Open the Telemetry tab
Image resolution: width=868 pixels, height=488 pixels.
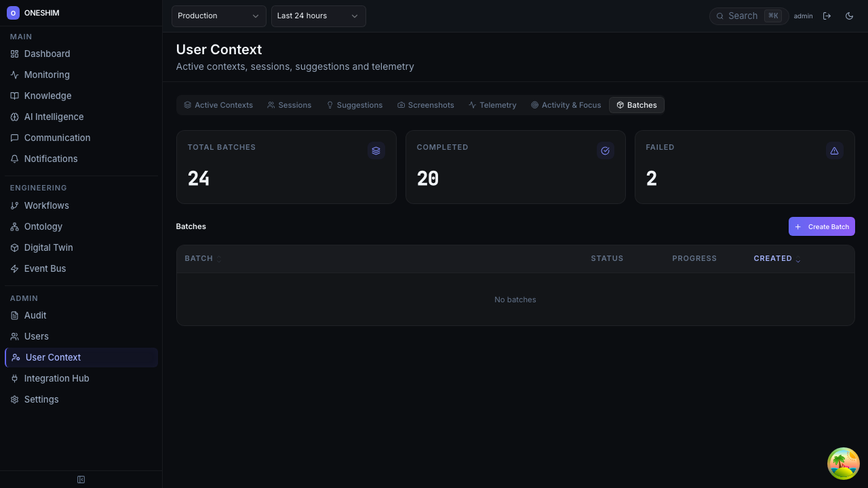(492, 105)
